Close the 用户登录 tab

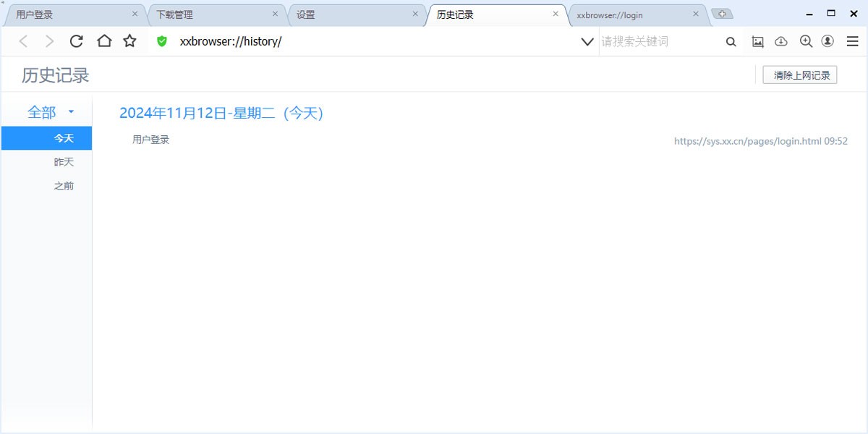pyautogui.click(x=135, y=14)
